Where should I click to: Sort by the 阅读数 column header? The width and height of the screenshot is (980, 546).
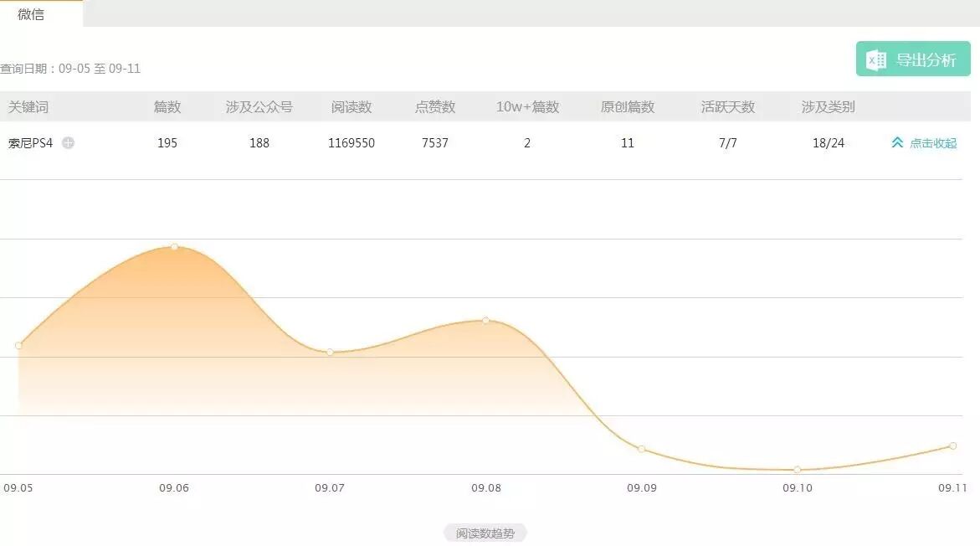[x=351, y=107]
